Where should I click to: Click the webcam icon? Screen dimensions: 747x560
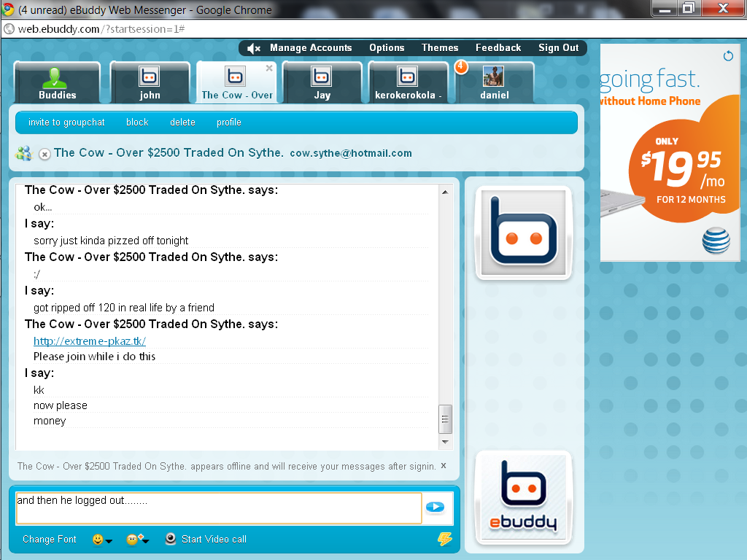click(170, 539)
